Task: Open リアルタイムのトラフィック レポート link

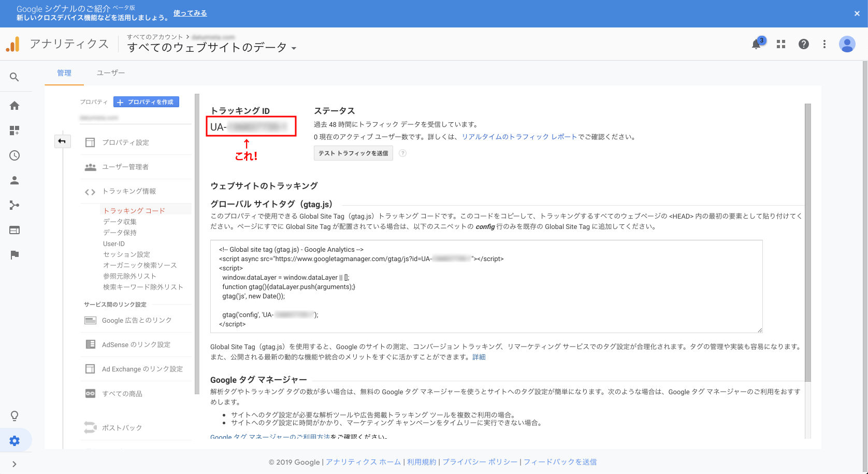Action: tap(519, 137)
